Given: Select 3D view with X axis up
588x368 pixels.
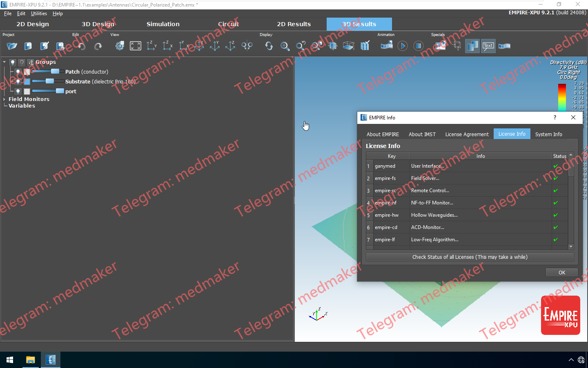Looking at the screenshot, I should (x=199, y=46).
